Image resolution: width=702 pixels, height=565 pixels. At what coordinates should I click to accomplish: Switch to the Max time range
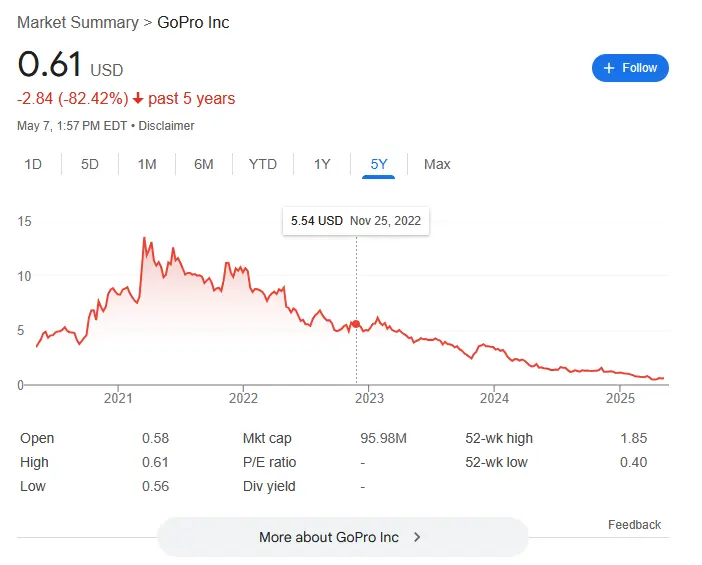click(x=437, y=164)
